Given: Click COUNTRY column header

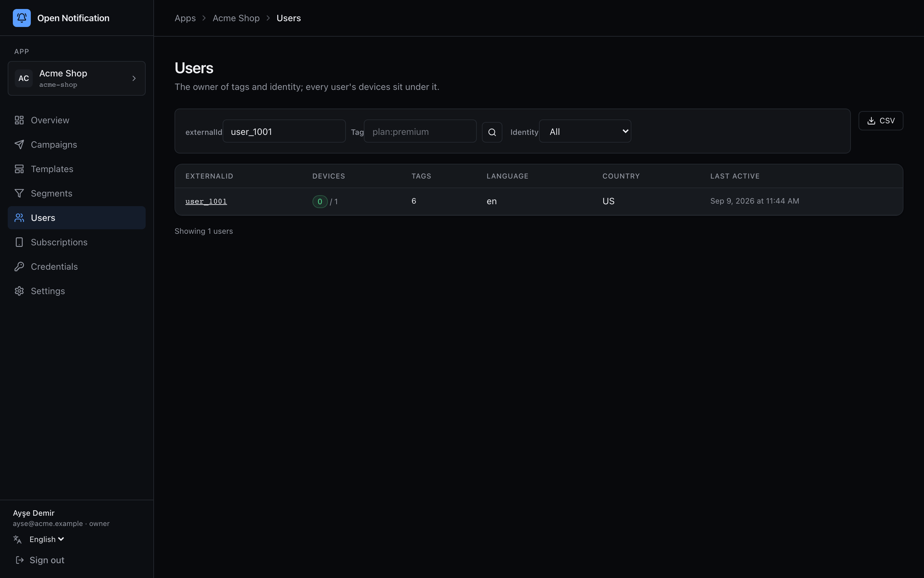Looking at the screenshot, I should coord(621,176).
